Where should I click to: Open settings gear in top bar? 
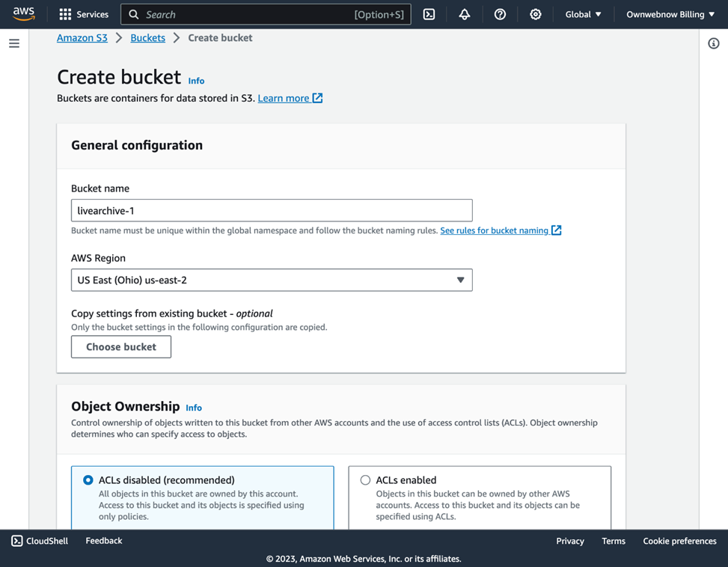pyautogui.click(x=535, y=14)
